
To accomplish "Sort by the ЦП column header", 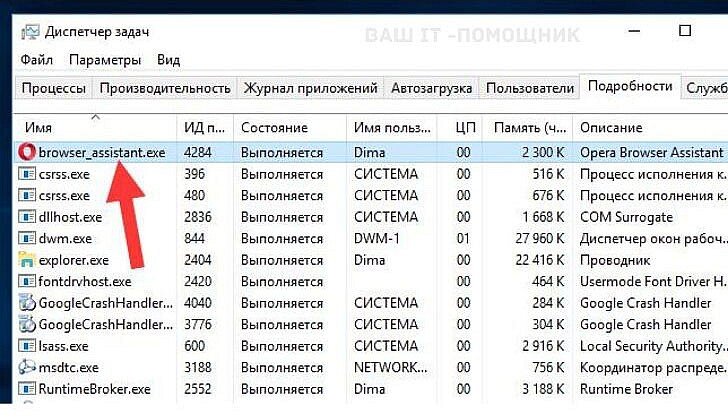I will pyautogui.click(x=460, y=127).
